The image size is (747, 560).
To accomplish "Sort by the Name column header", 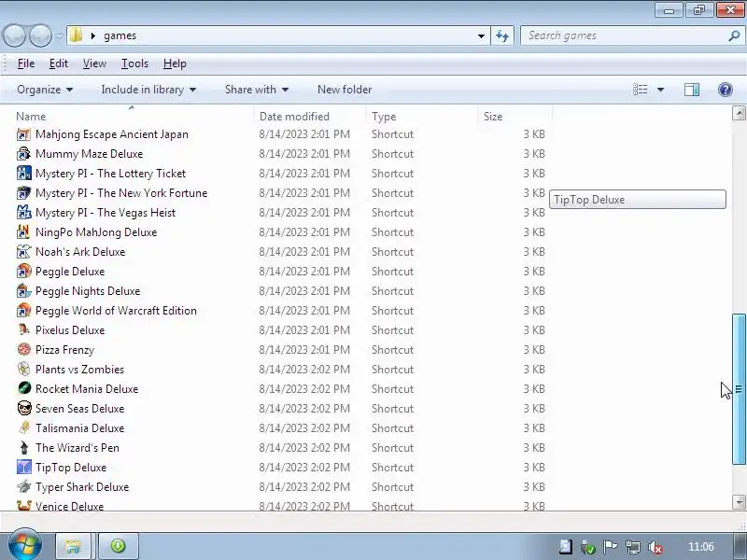I will pyautogui.click(x=131, y=116).
